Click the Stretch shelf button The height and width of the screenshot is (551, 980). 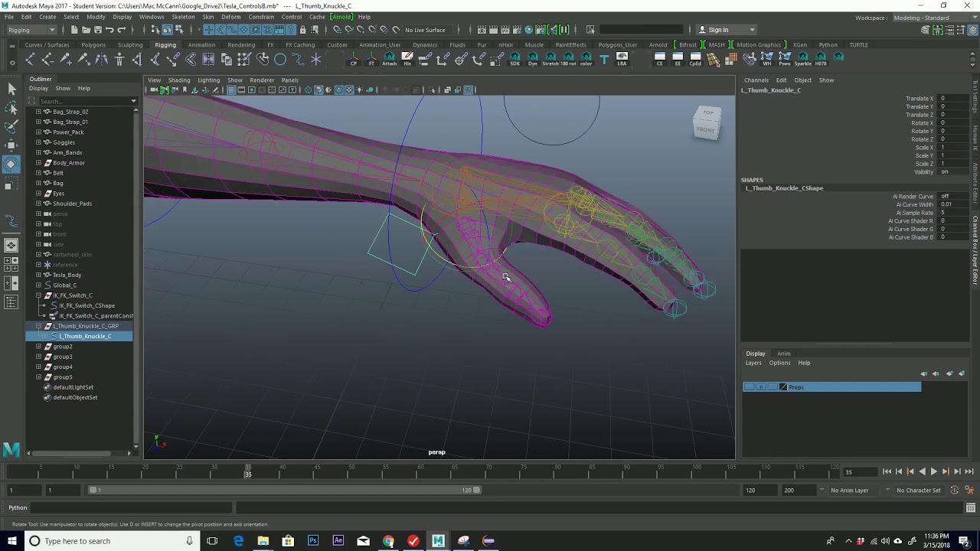550,59
